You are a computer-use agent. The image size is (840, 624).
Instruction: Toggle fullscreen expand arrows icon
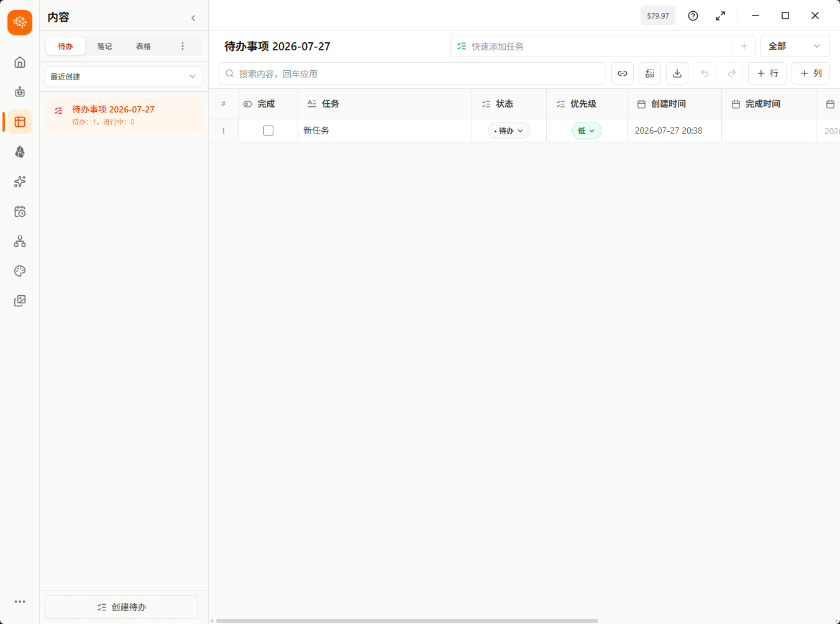(720, 16)
